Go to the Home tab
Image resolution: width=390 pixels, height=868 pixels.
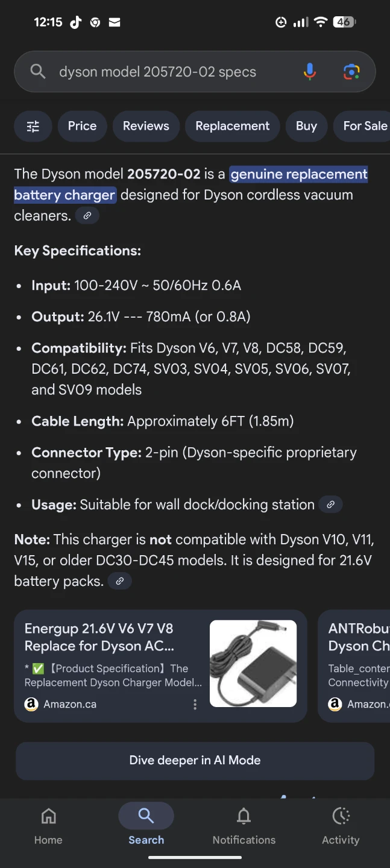[x=48, y=826]
